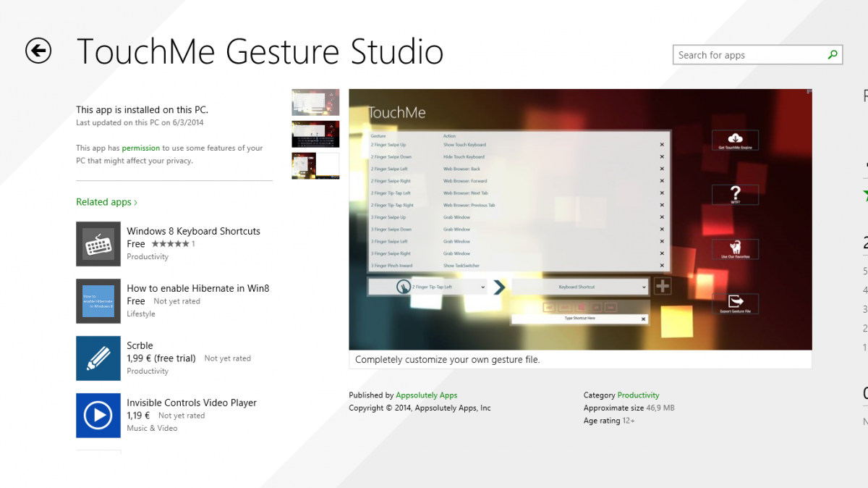Screen dimensions: 868x488
Task: Open the 2 Finger Tip-Tap Left dropdown
Action: 427,287
